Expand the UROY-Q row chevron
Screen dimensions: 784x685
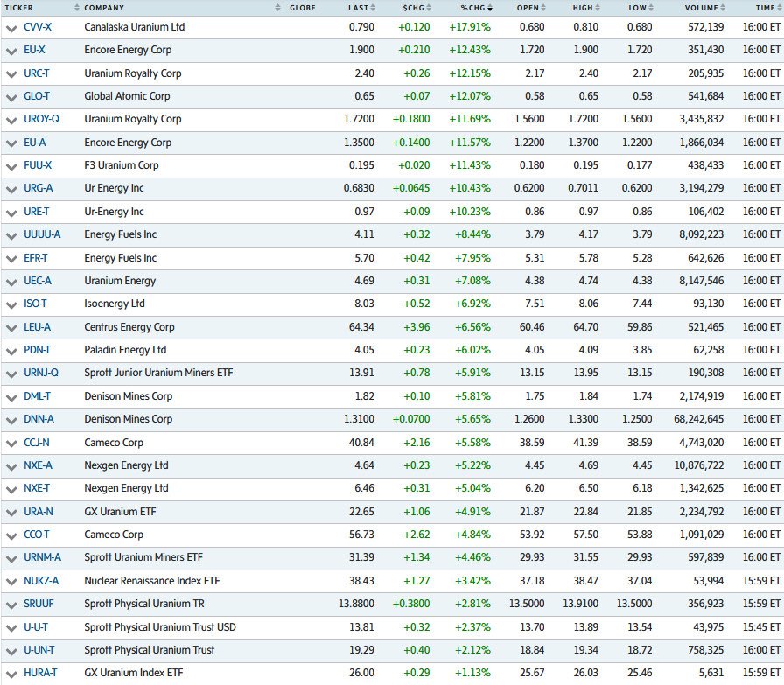coord(11,121)
